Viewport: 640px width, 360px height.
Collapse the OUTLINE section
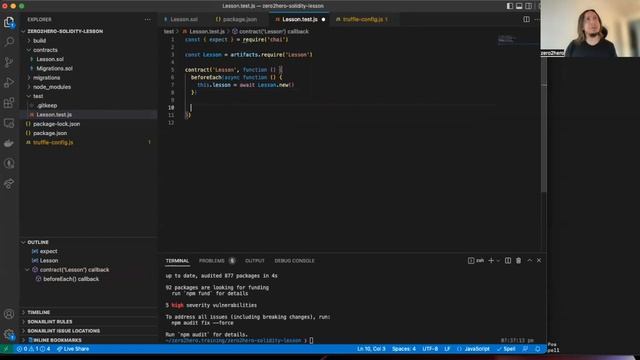pos(38,242)
